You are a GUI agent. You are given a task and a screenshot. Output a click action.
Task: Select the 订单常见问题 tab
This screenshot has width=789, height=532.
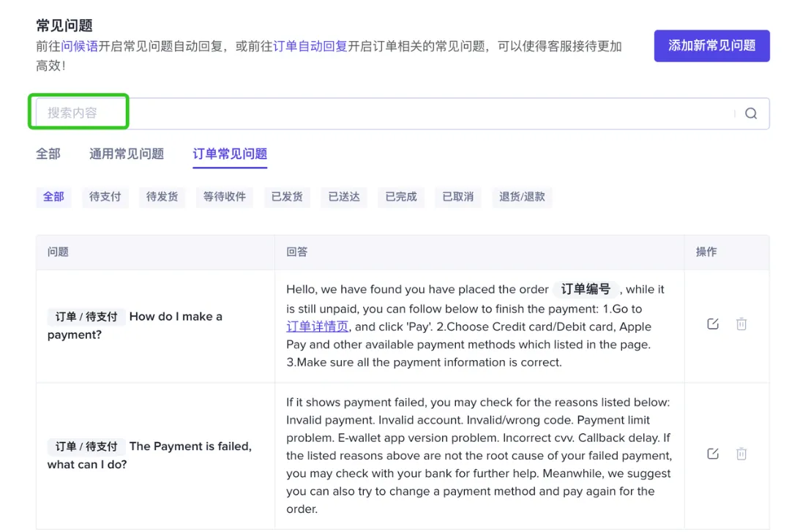pyautogui.click(x=230, y=154)
